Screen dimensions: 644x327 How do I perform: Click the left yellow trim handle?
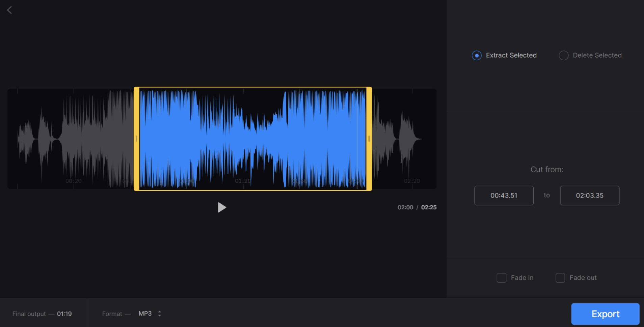(x=136, y=139)
